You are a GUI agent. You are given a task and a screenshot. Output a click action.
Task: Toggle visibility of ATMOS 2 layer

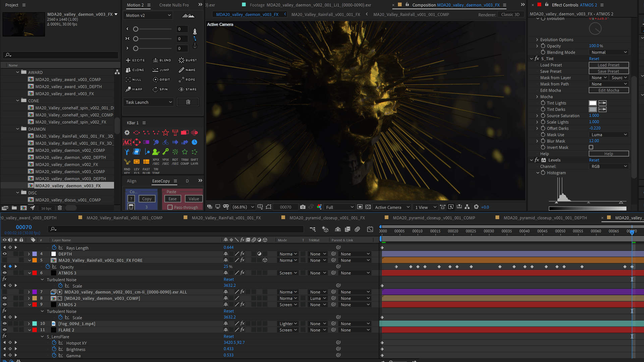tap(4, 305)
